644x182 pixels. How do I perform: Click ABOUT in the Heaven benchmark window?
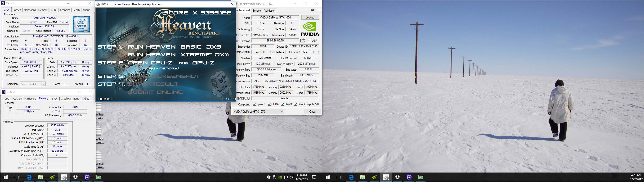pos(106,99)
